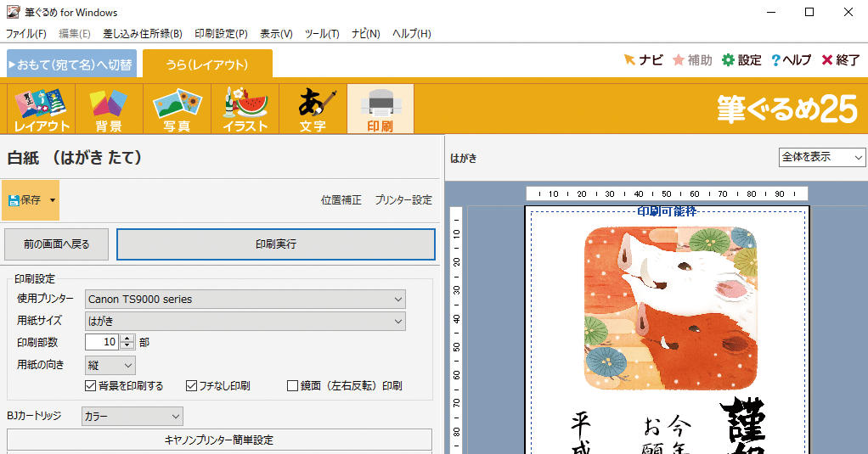Click the 補助 star icon
The height and width of the screenshot is (454, 868).
click(679, 59)
